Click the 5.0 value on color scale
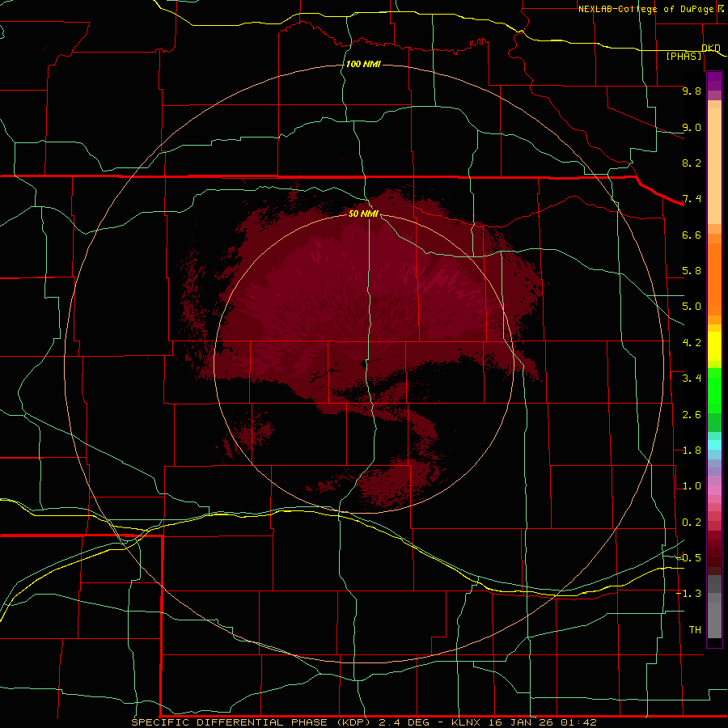728x728 pixels. (x=692, y=307)
